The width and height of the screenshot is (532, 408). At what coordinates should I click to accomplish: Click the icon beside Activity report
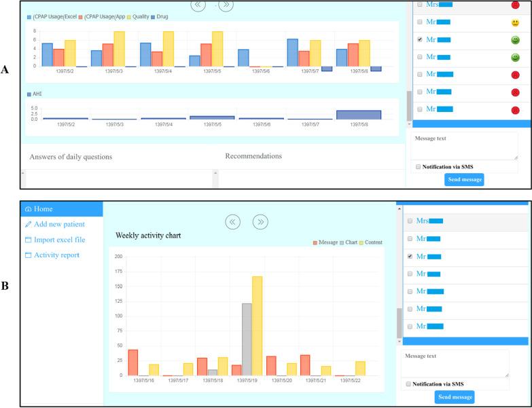(x=28, y=255)
